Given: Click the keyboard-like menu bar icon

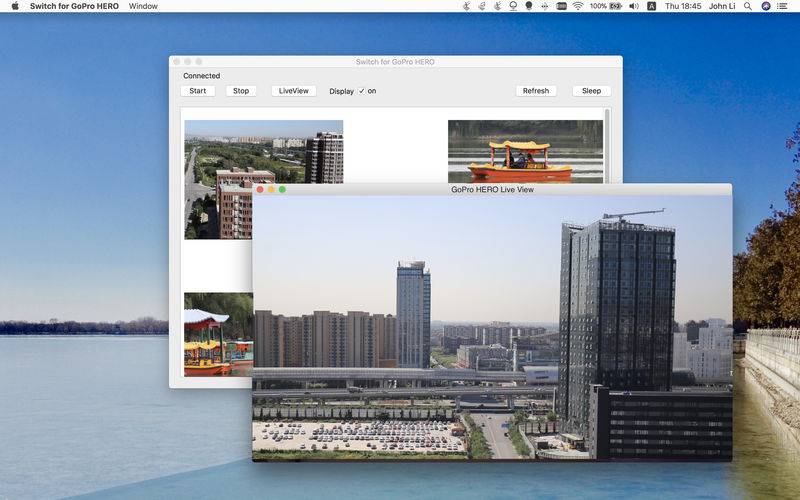Looking at the screenshot, I should [x=561, y=6].
